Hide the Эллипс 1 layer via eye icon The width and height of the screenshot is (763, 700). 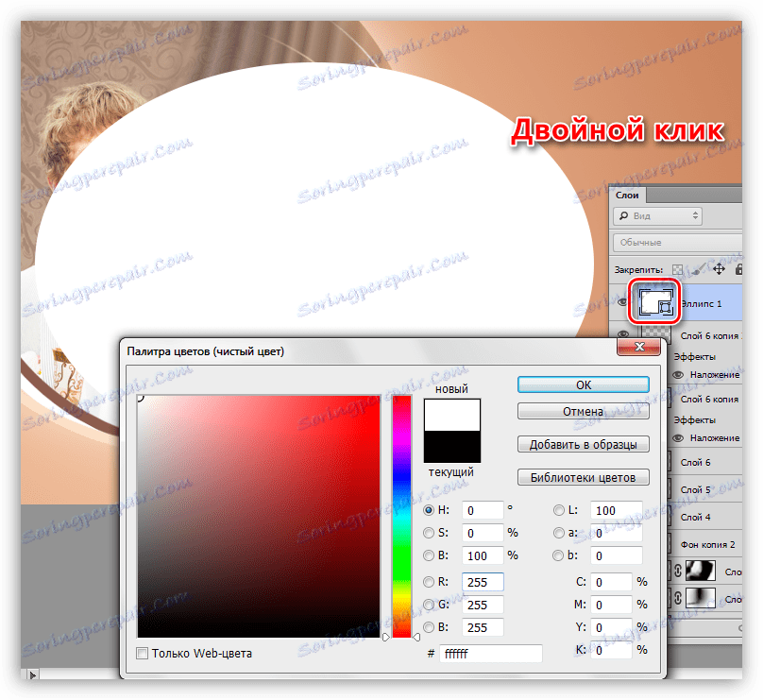pyautogui.click(x=622, y=303)
